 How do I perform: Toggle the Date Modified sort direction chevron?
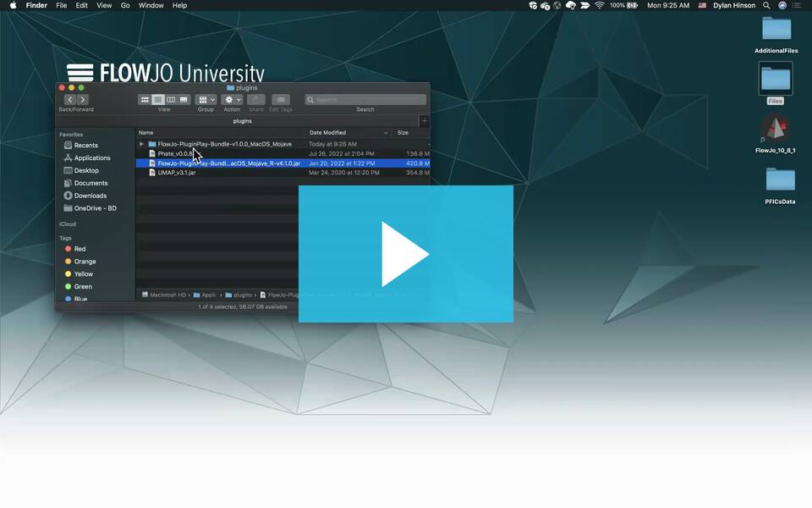click(x=386, y=133)
